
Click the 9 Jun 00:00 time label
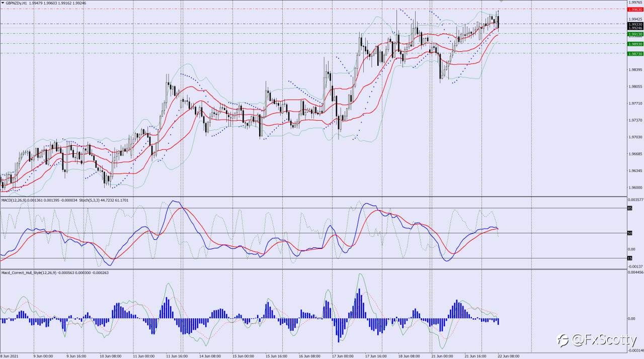coord(43,355)
